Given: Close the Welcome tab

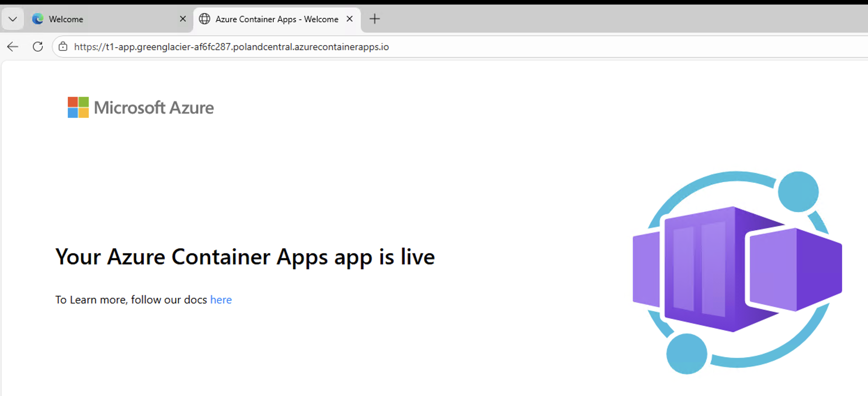Looking at the screenshot, I should (x=183, y=19).
